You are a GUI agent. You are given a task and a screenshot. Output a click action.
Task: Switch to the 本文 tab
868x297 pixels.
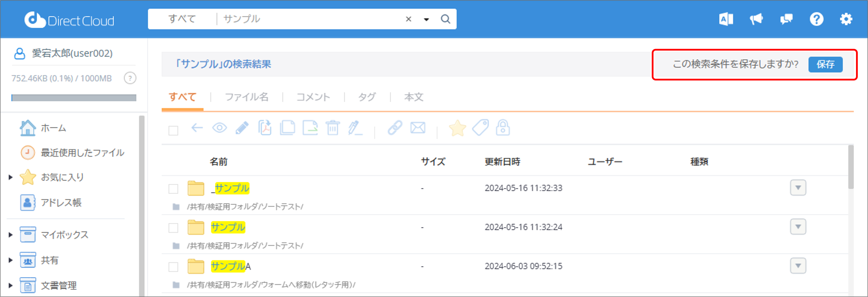[x=414, y=97]
